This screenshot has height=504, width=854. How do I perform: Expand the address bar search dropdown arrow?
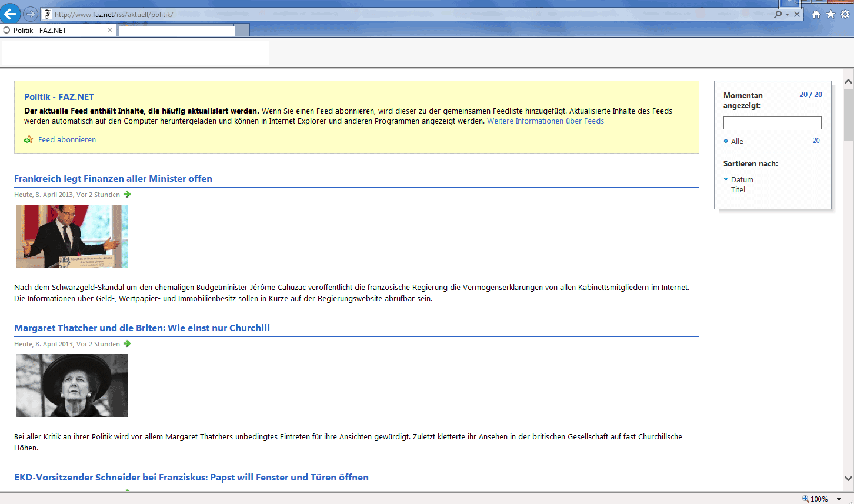point(787,15)
